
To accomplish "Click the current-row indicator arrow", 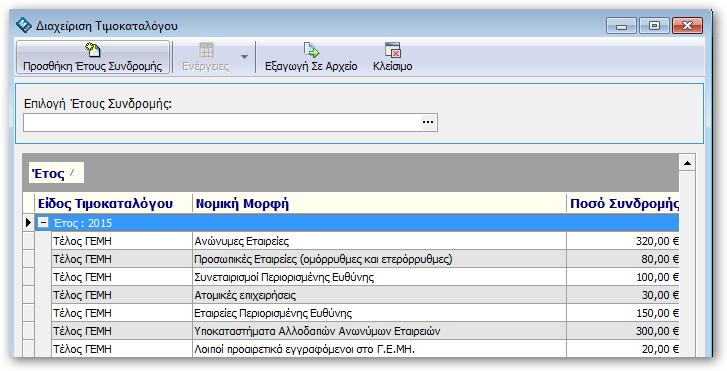I will coord(29,223).
